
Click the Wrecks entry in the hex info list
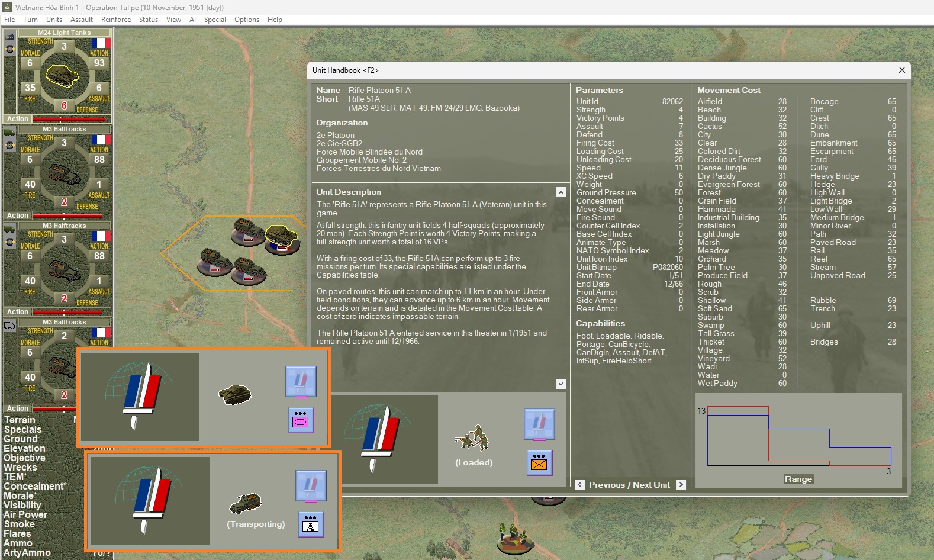20,467
